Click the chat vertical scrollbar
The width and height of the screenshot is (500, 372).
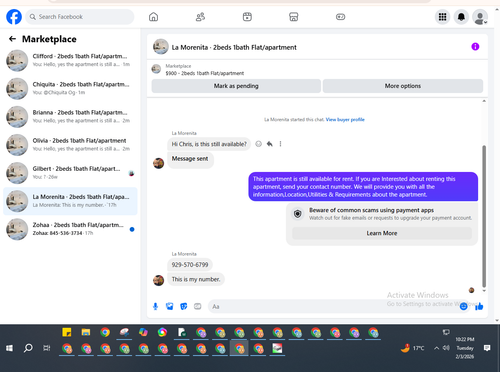tap(484, 216)
